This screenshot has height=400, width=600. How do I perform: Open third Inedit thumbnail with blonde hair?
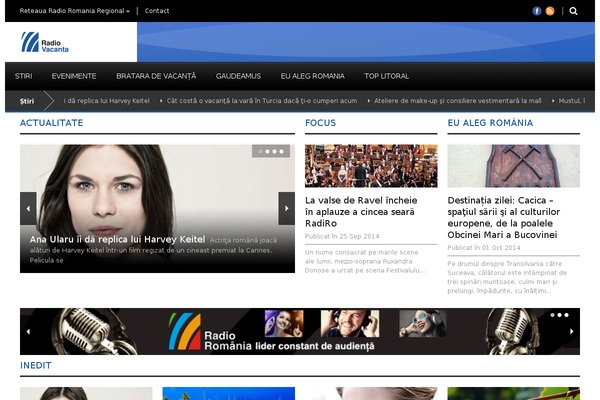pos(371,393)
